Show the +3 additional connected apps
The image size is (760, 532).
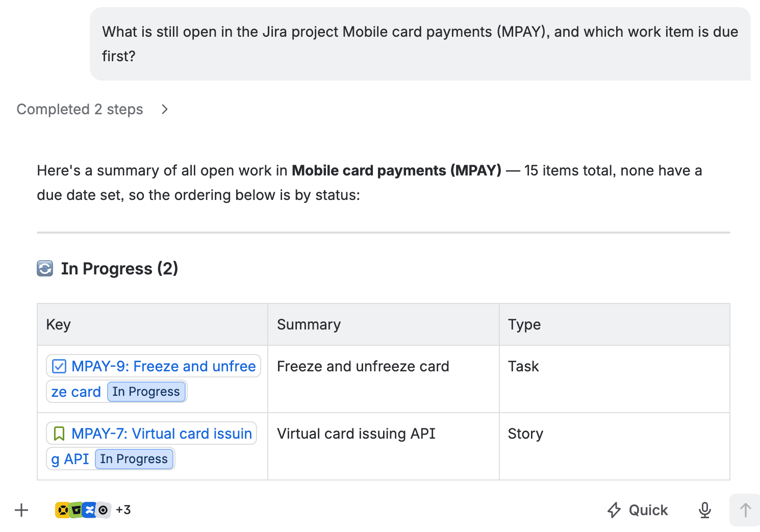123,510
